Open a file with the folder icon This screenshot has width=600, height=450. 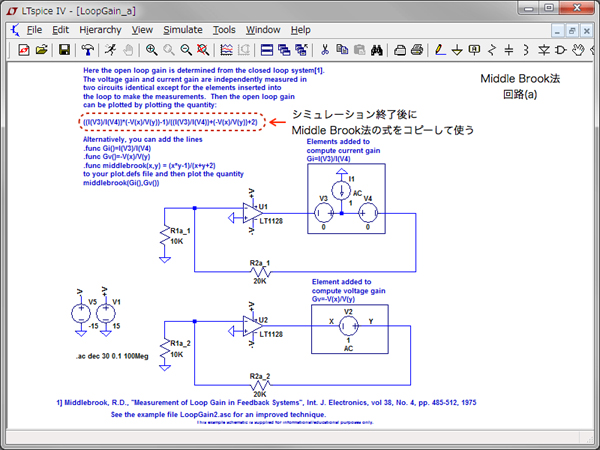coord(41,49)
